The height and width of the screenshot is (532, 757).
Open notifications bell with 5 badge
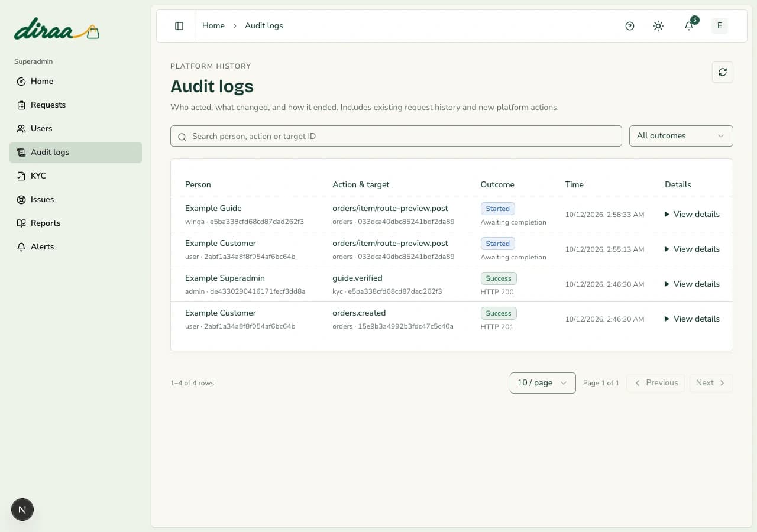tap(689, 26)
